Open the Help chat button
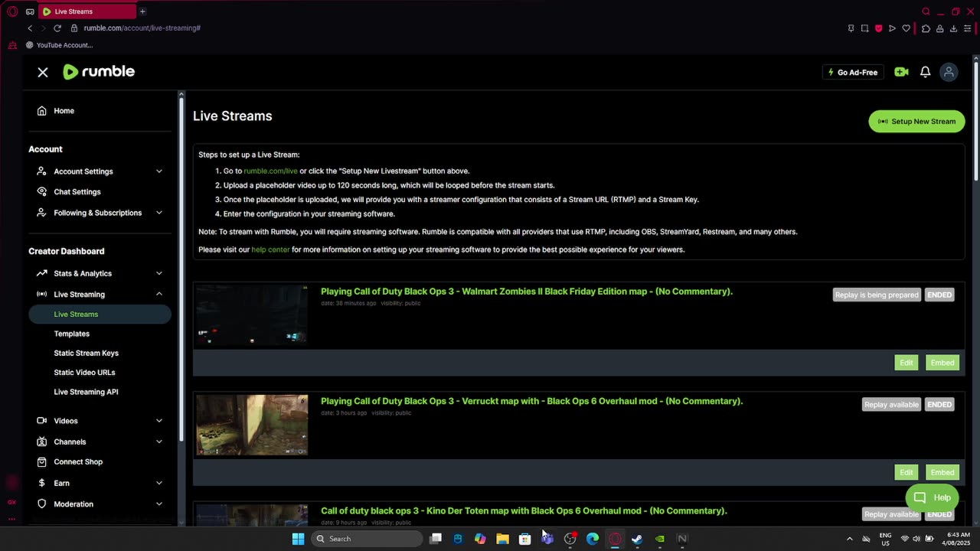 pyautogui.click(x=932, y=497)
